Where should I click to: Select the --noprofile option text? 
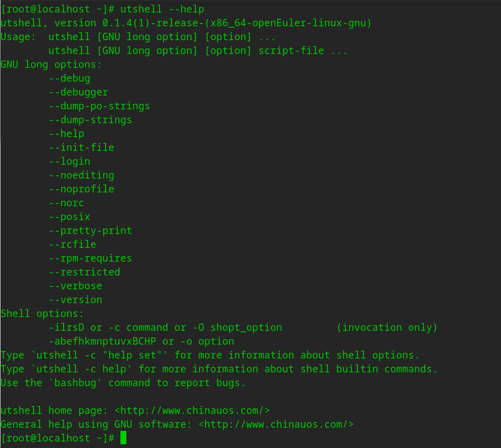click(81, 189)
